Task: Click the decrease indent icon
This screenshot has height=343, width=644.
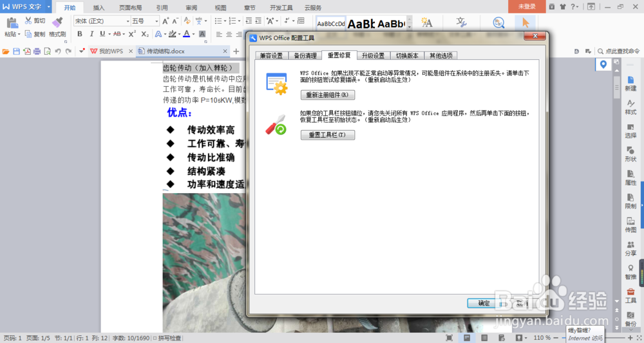Action: [249, 21]
